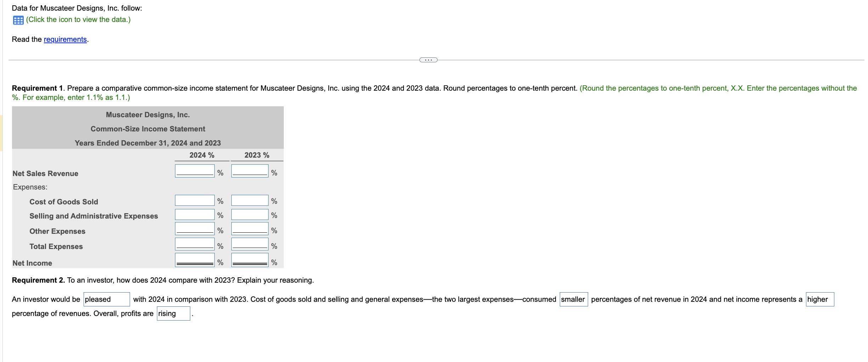Click '(Click the icon to view the data.)' text
This screenshot has width=868, height=362.
click(78, 19)
